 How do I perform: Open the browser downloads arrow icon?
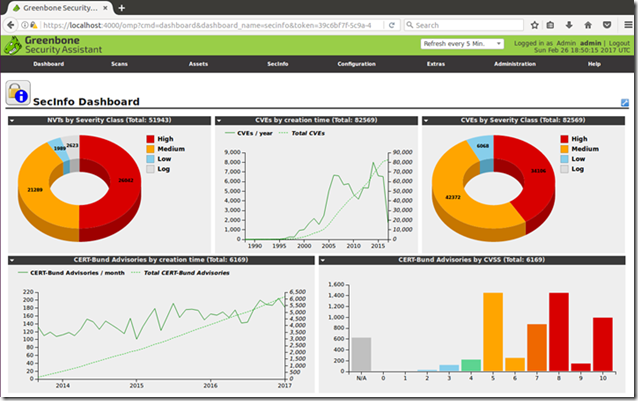(569, 25)
